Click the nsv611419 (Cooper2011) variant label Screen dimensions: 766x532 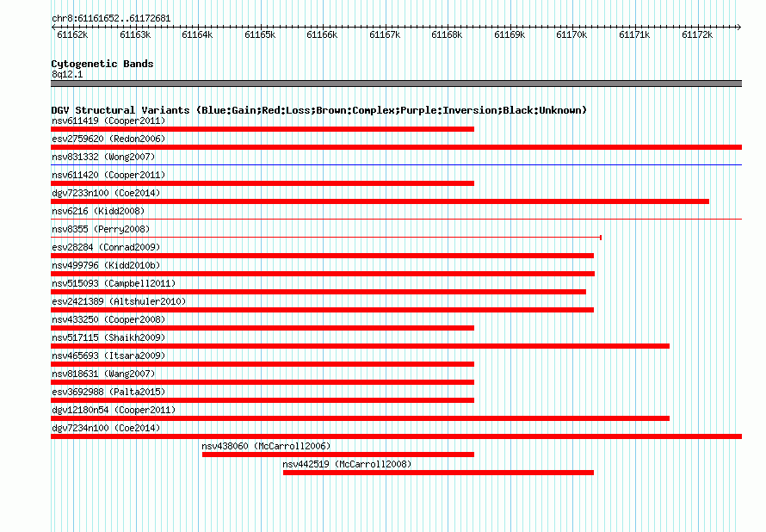108,121
